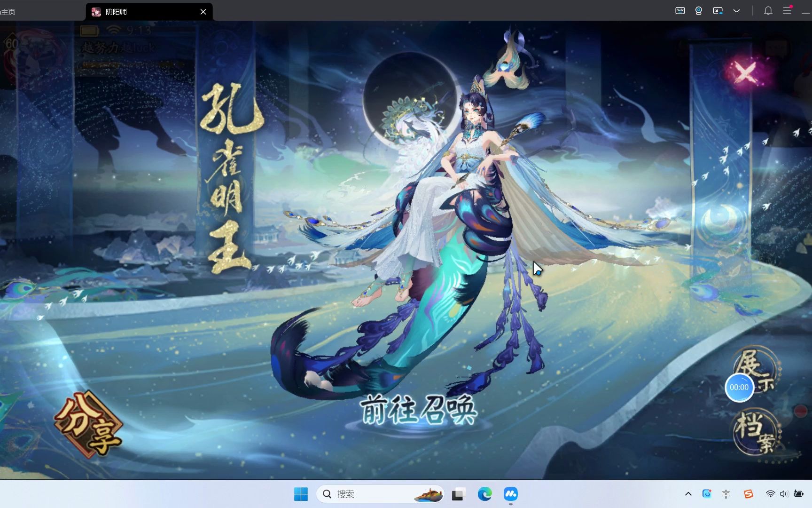
Task: Close the 阴阳师 tab
Action: tap(203, 12)
